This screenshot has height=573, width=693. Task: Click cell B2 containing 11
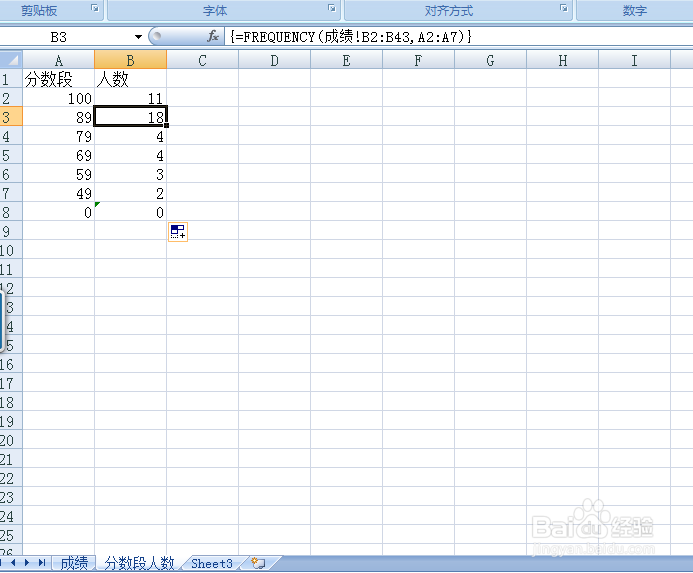[x=130, y=98]
